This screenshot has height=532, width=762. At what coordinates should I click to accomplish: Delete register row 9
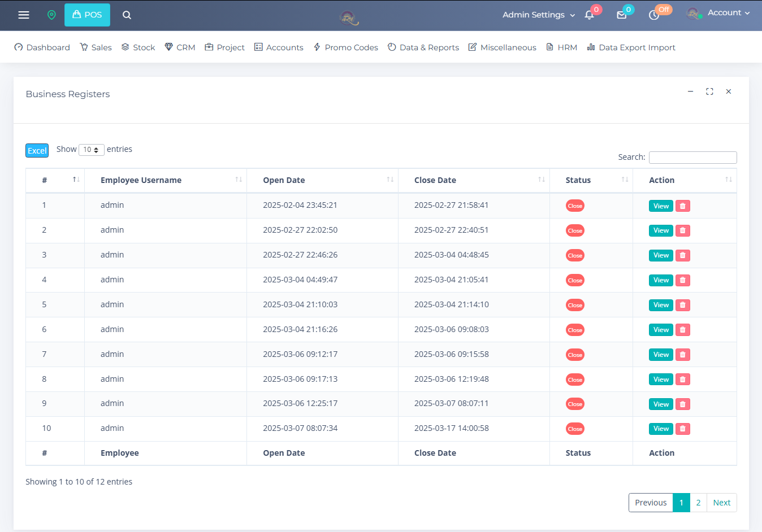point(683,404)
